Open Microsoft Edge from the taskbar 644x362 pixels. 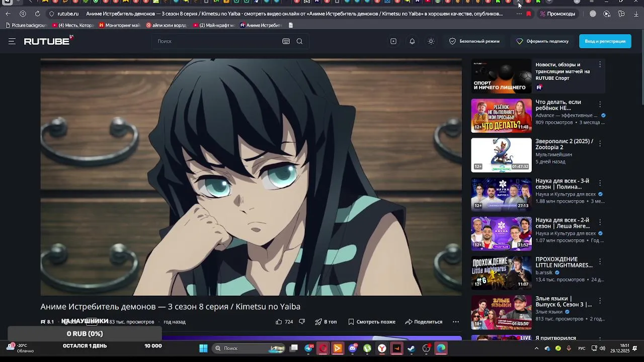tap(441, 348)
